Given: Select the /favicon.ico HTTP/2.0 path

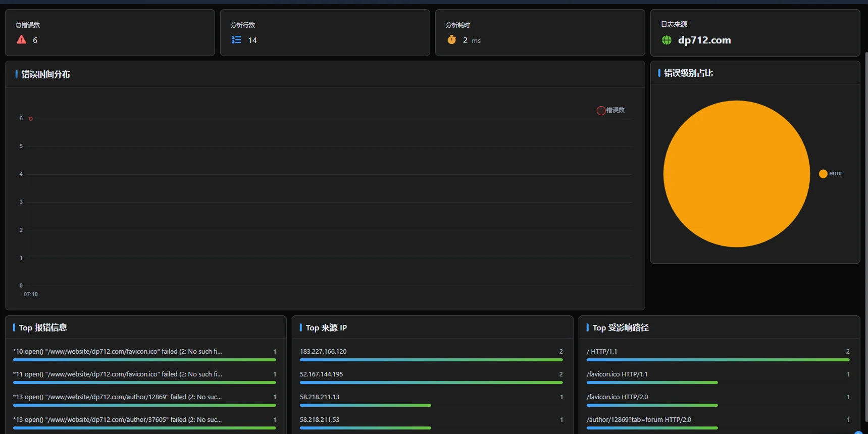Looking at the screenshot, I should tap(617, 397).
